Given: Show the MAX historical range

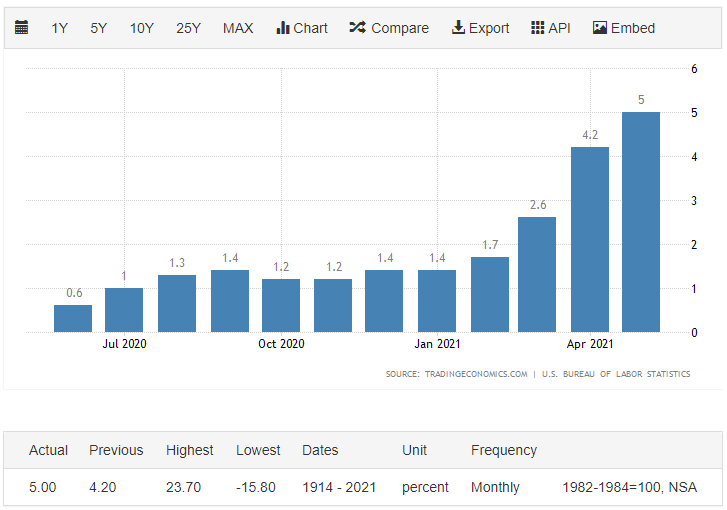Looking at the screenshot, I should pos(238,28).
